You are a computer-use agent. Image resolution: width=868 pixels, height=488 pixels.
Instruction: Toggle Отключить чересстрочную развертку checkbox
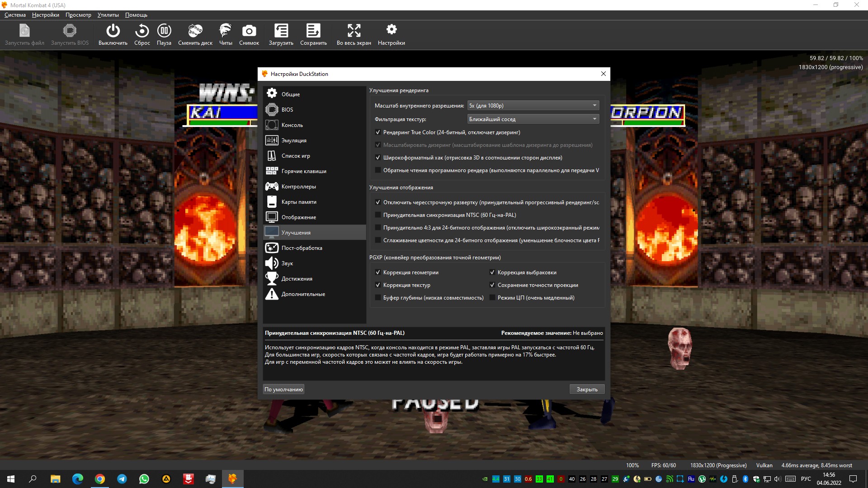pyautogui.click(x=378, y=202)
